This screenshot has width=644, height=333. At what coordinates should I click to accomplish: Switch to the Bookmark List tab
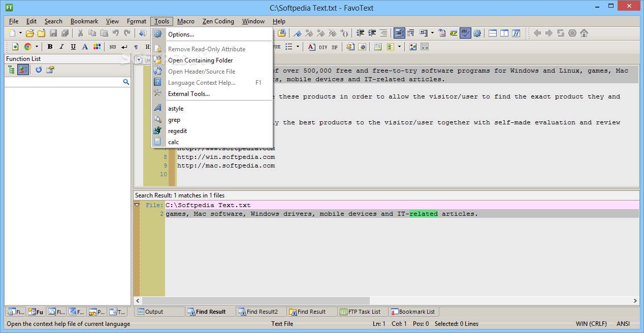click(x=413, y=312)
